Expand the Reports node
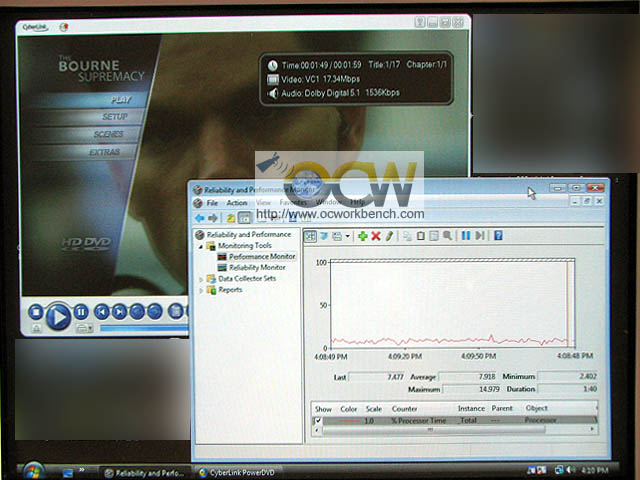This screenshot has height=480, width=640. [201, 291]
